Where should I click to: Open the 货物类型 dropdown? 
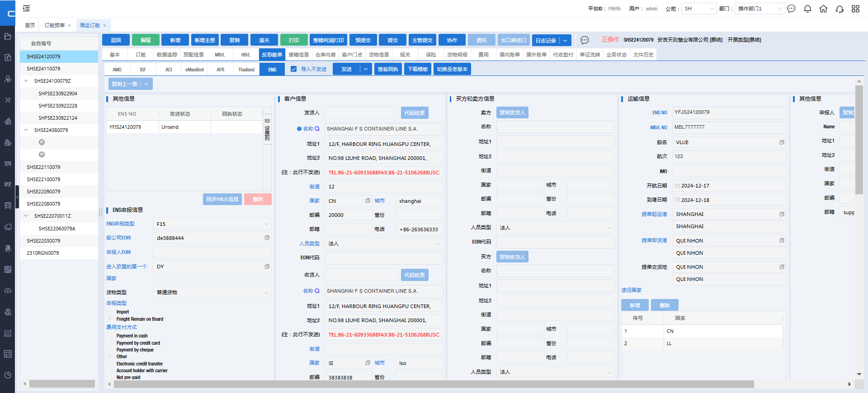(x=266, y=293)
